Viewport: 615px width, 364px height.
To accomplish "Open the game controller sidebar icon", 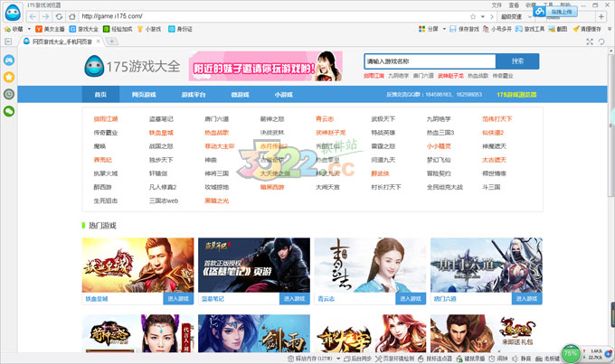I will tap(9, 60).
